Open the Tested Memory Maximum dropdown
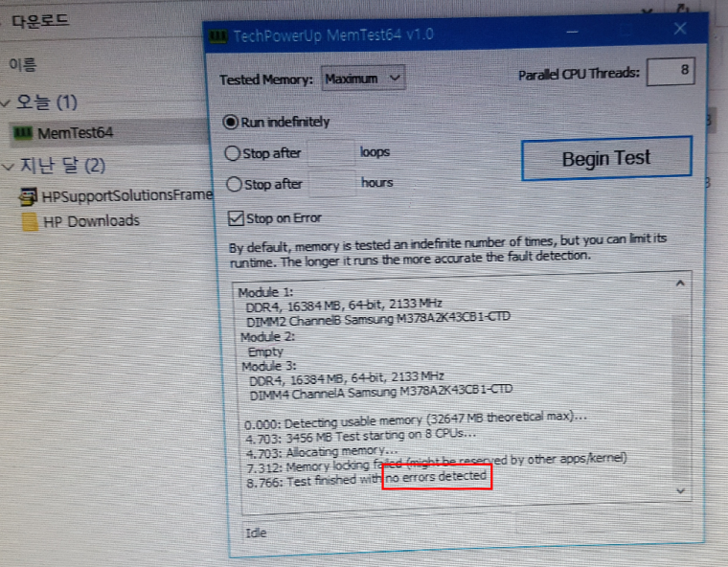Image resolution: width=728 pixels, height=567 pixels. (x=363, y=79)
